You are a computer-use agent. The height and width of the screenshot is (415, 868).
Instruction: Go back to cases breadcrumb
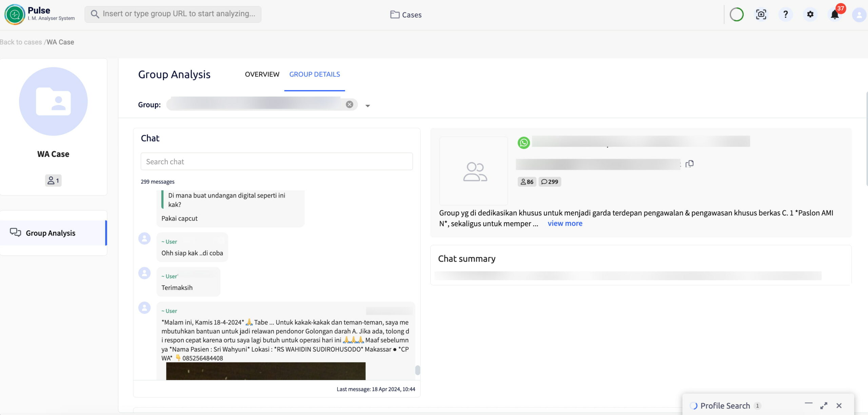click(x=21, y=42)
